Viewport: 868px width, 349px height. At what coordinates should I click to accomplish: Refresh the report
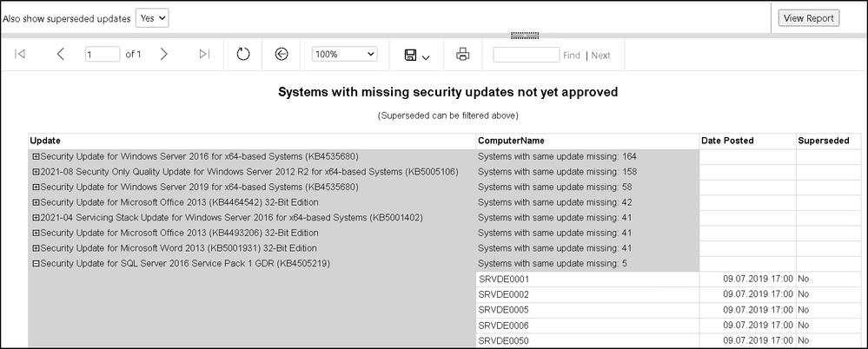[x=243, y=55]
